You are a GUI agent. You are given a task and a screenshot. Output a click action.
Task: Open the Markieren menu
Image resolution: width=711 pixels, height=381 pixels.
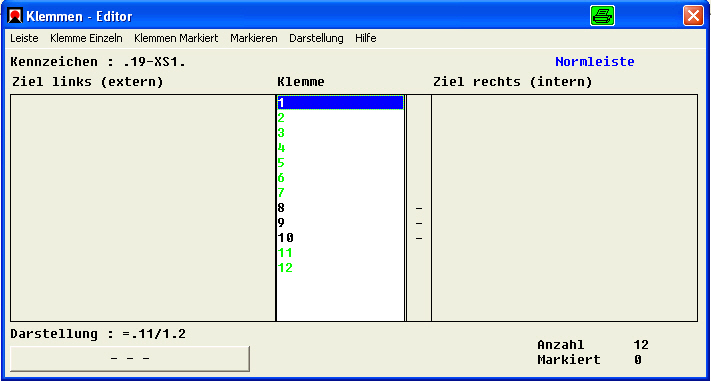[x=253, y=39]
